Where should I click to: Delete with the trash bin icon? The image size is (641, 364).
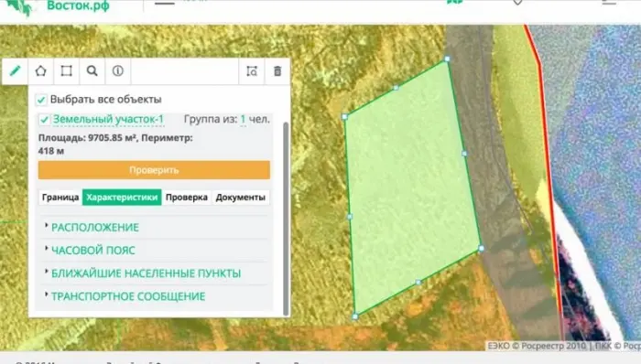(277, 71)
